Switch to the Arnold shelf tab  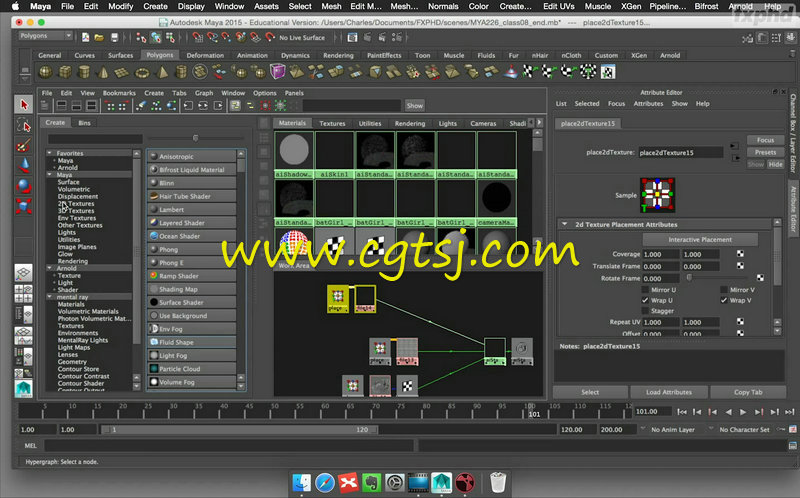670,55
